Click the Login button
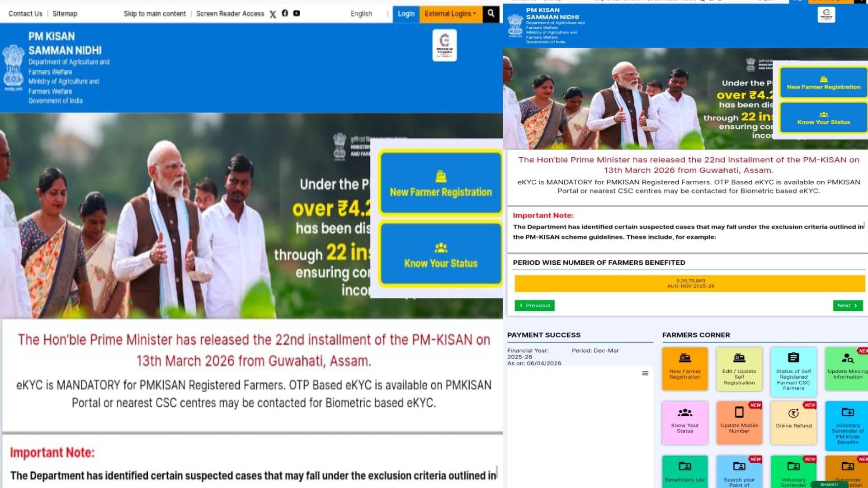The width and height of the screenshot is (868, 488). click(406, 14)
